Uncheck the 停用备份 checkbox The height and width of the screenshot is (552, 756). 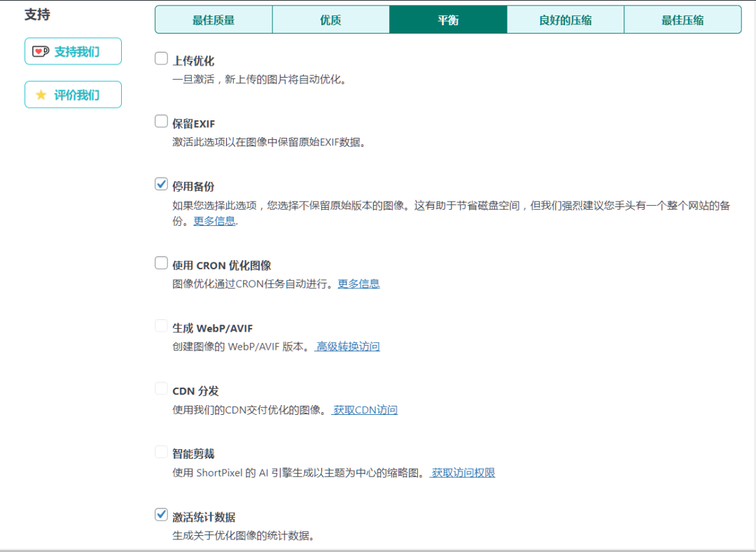162,185
